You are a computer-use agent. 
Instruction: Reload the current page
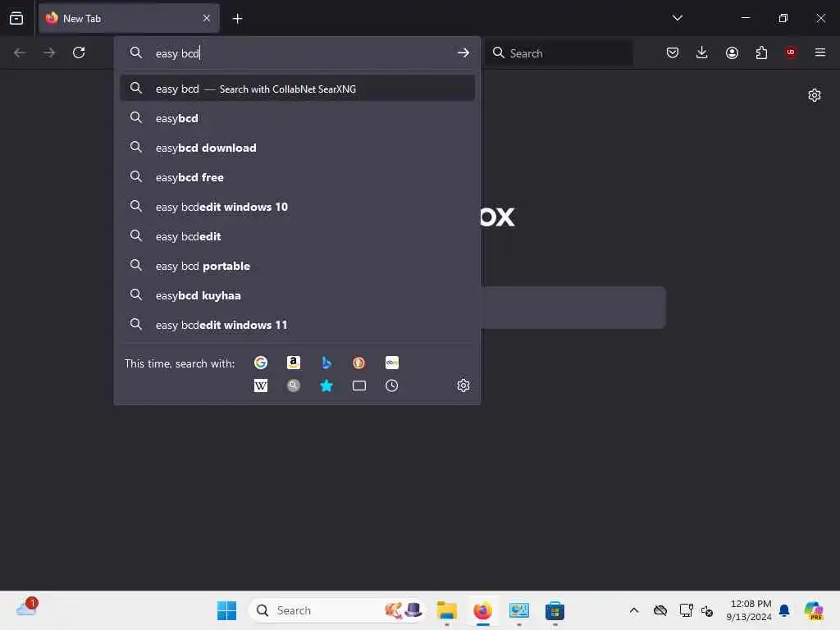(x=79, y=52)
